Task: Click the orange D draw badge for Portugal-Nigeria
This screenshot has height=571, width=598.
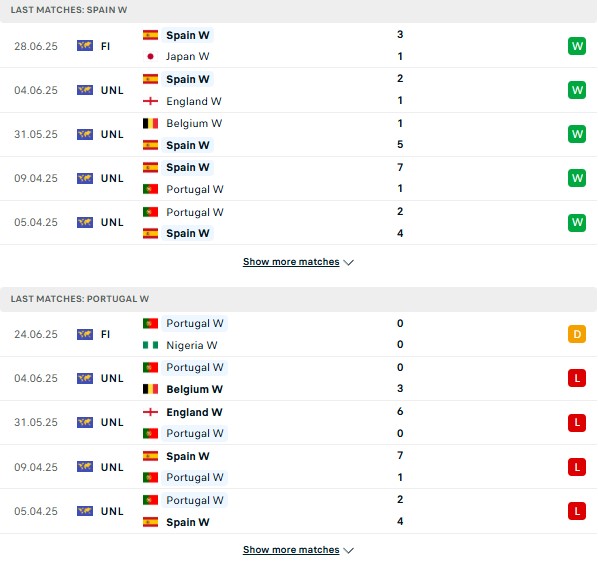Action: click(577, 334)
